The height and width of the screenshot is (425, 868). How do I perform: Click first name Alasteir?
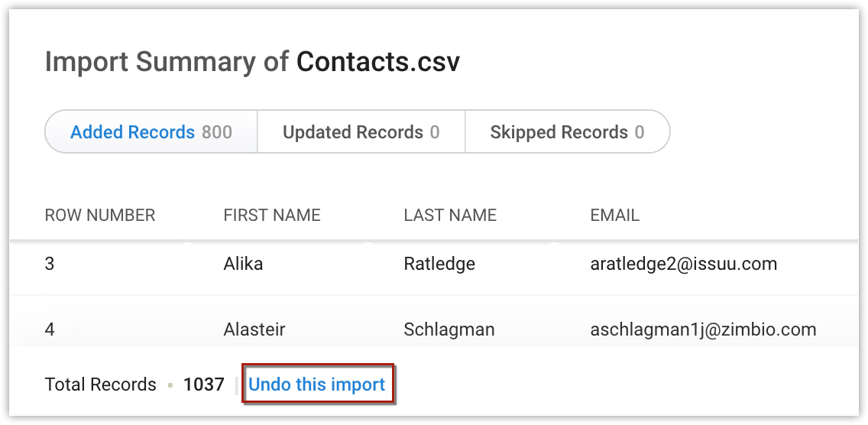pyautogui.click(x=254, y=330)
